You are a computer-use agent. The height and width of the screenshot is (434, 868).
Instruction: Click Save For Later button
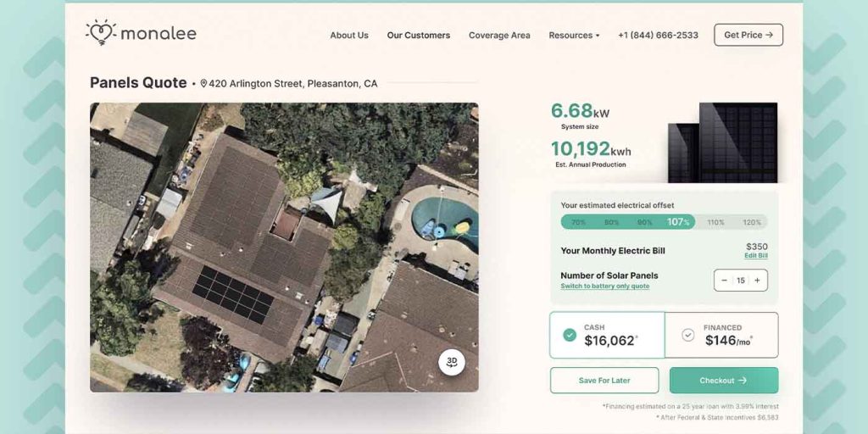[x=604, y=381]
